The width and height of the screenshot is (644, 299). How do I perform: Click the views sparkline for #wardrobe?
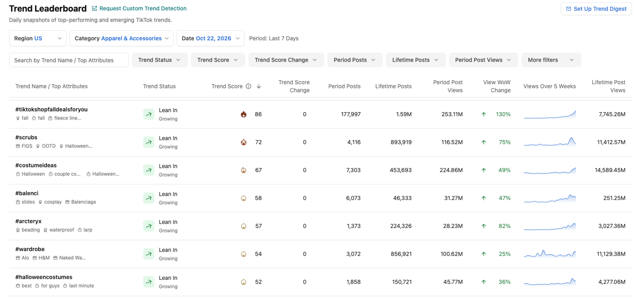point(550,254)
